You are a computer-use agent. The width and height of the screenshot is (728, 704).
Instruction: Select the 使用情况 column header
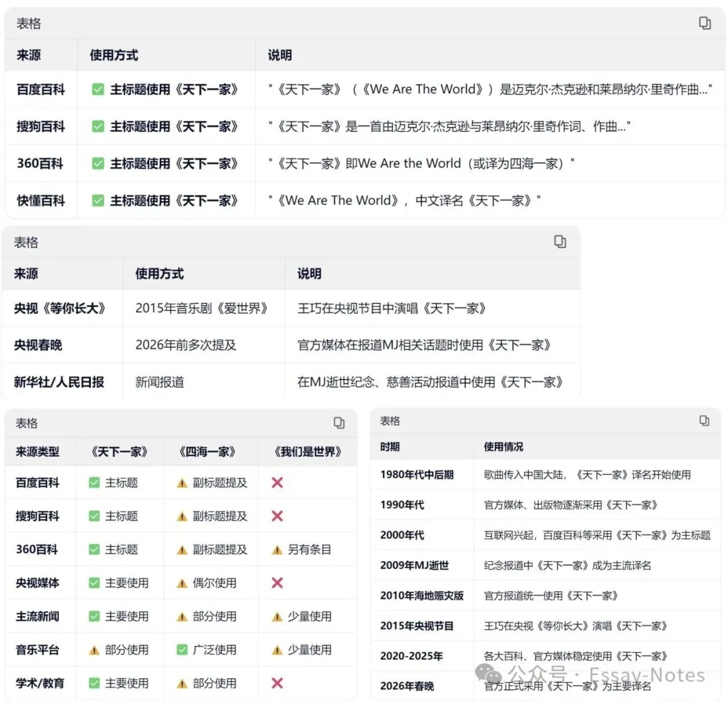tap(504, 446)
